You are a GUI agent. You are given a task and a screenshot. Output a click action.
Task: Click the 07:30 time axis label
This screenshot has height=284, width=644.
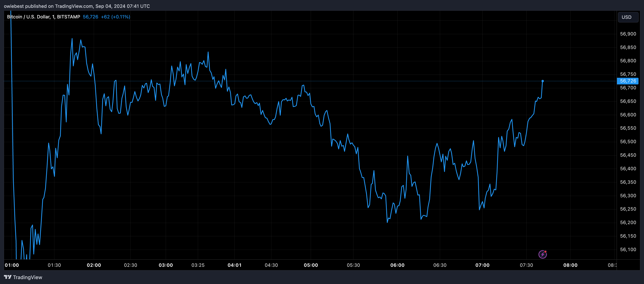click(x=526, y=265)
